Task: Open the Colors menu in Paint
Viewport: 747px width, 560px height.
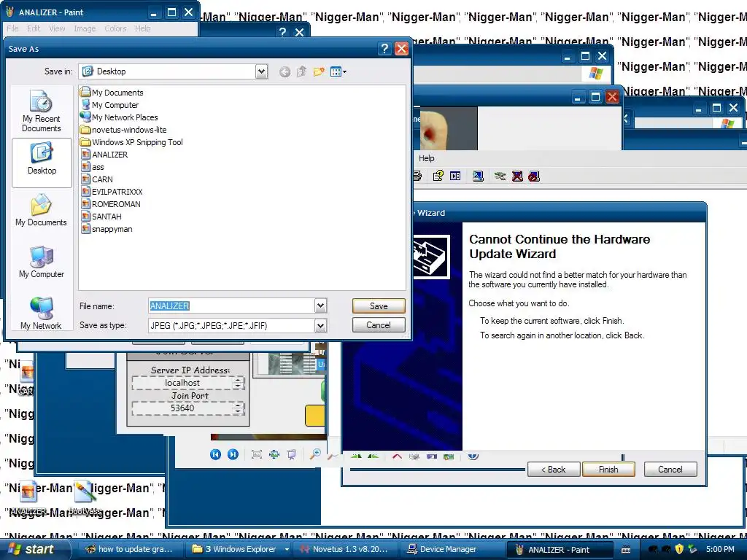Action: (115, 28)
